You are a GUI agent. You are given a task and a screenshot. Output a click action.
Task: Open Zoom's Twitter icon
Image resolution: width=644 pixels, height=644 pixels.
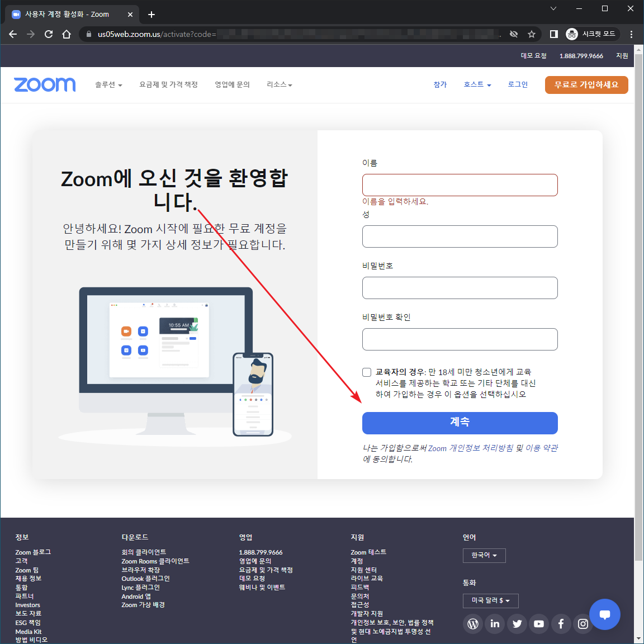click(517, 624)
